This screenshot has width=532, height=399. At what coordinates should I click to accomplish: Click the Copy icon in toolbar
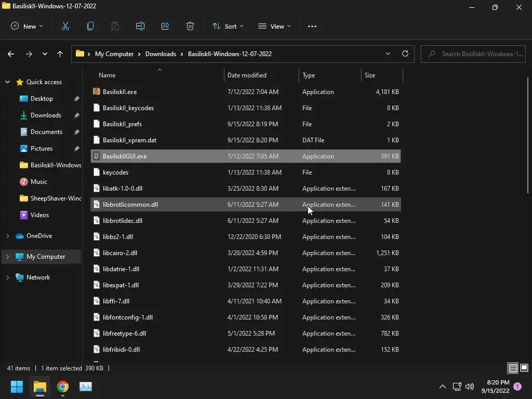[90, 26]
